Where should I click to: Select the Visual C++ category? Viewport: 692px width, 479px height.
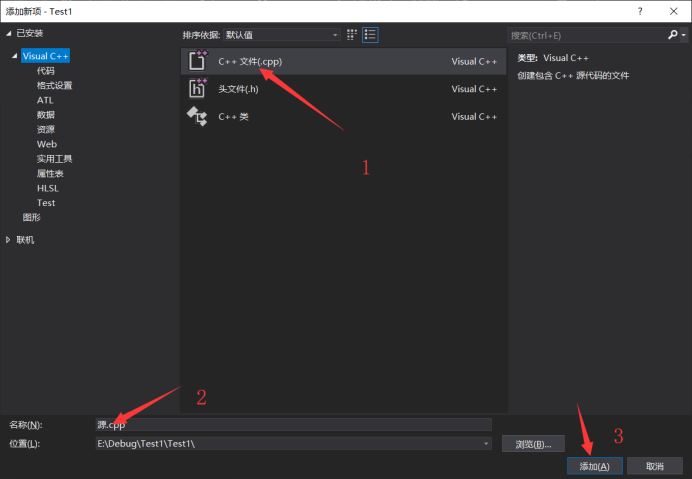45,56
